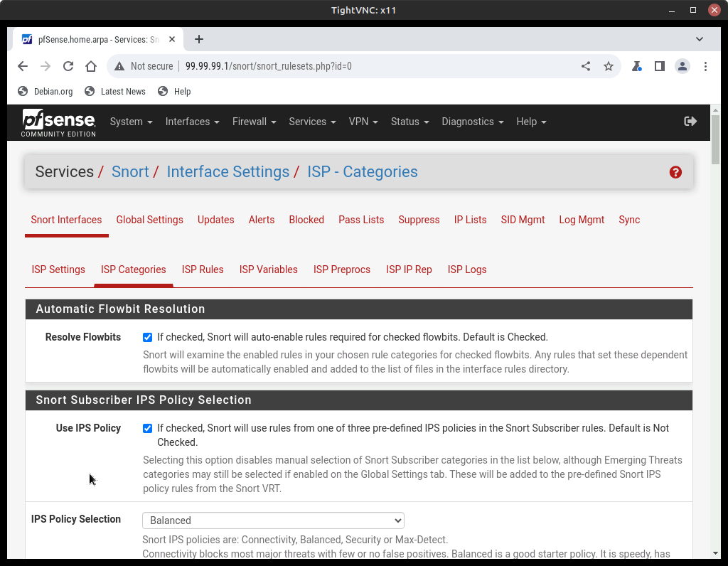The image size is (728, 566).
Task: Open the Debian.org bookmark
Action: tap(45, 92)
